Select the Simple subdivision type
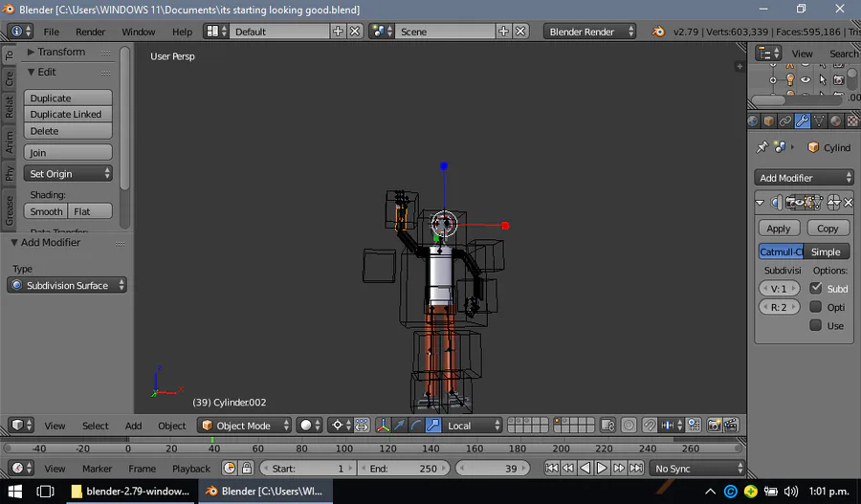The width and height of the screenshot is (861, 504). click(x=827, y=252)
